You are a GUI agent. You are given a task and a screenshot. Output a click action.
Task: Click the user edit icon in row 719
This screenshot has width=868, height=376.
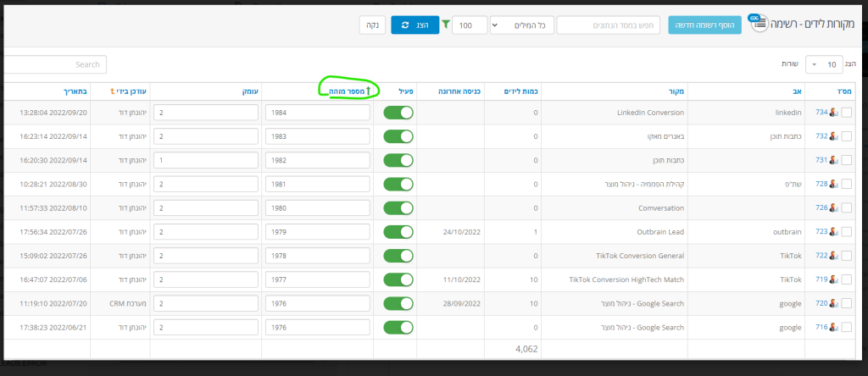(x=833, y=279)
